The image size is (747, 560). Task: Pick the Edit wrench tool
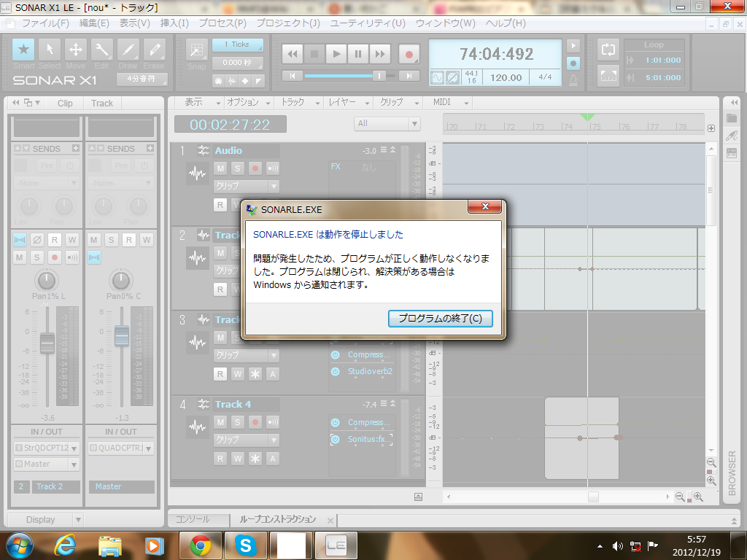click(102, 50)
